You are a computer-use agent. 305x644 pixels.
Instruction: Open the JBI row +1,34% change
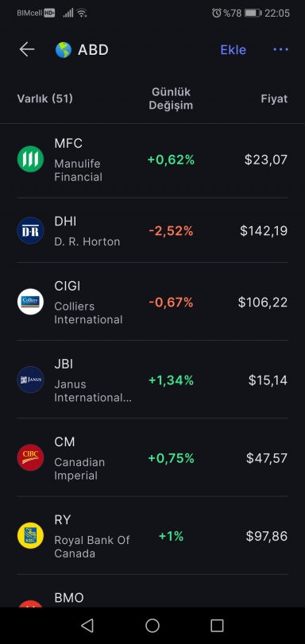pos(171,380)
